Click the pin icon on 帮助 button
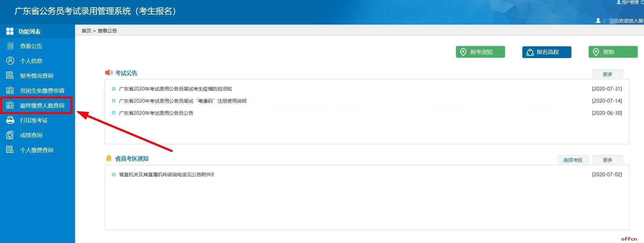The width and height of the screenshot is (644, 243). (x=596, y=52)
